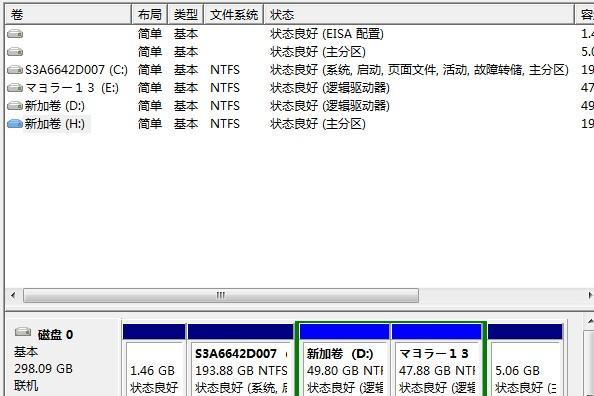Image resolution: width=594 pixels, height=396 pixels.
Task: Click the drive icon next to 新加卷 (D:)
Action: [15, 106]
